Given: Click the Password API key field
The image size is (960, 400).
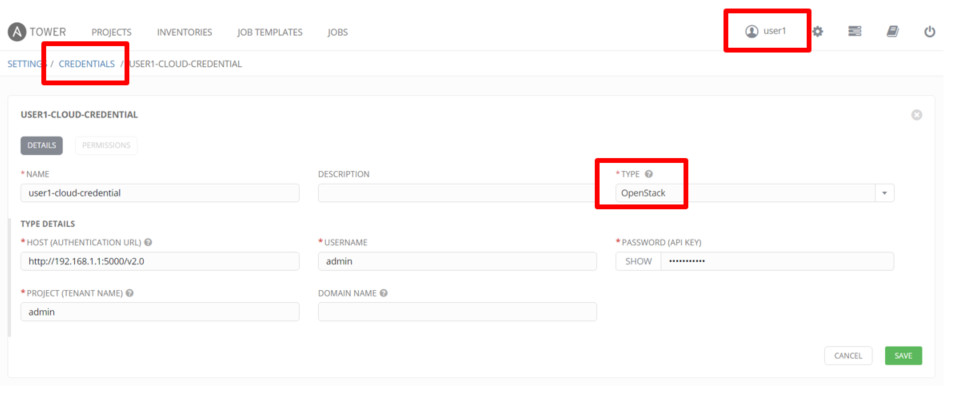Looking at the screenshot, I should click(x=777, y=261).
